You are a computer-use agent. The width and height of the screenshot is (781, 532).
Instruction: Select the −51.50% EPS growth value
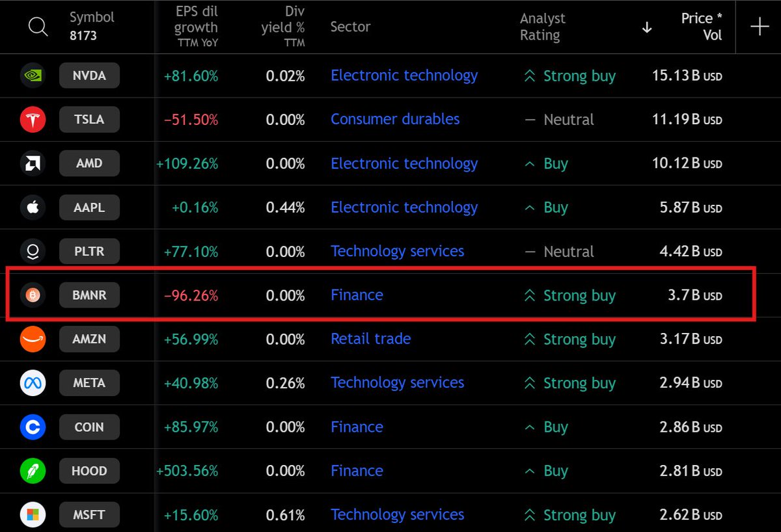click(x=191, y=120)
